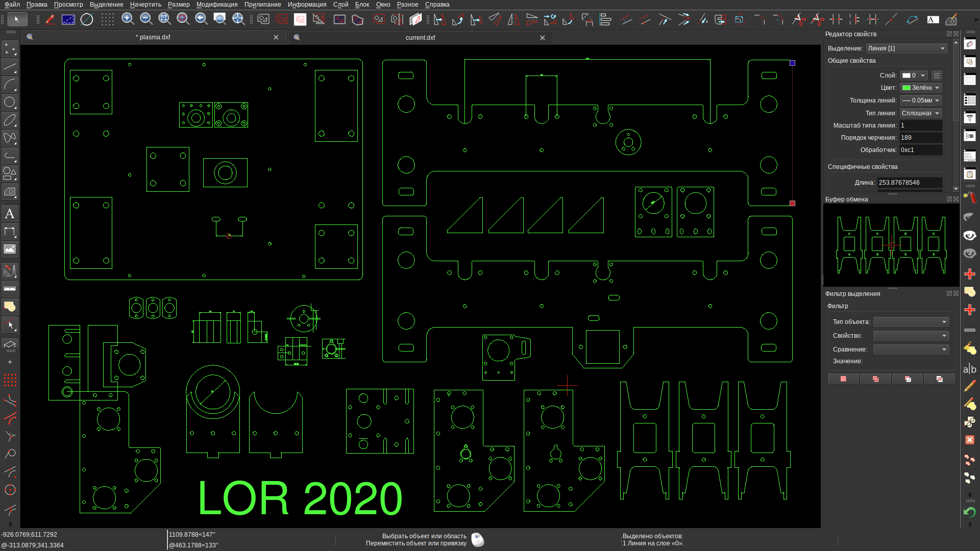980x551 pixels.
Task: Open the Measure ruler tools in left toolbar
Action: click(10, 289)
